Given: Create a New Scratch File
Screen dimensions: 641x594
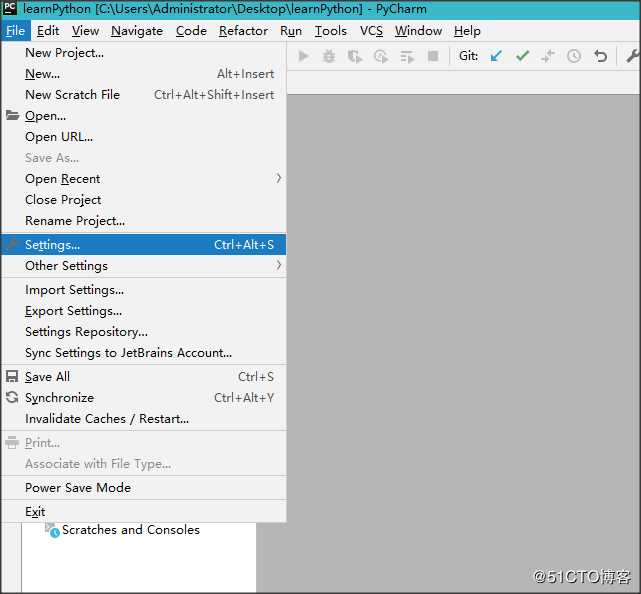Looking at the screenshot, I should (x=144, y=95).
